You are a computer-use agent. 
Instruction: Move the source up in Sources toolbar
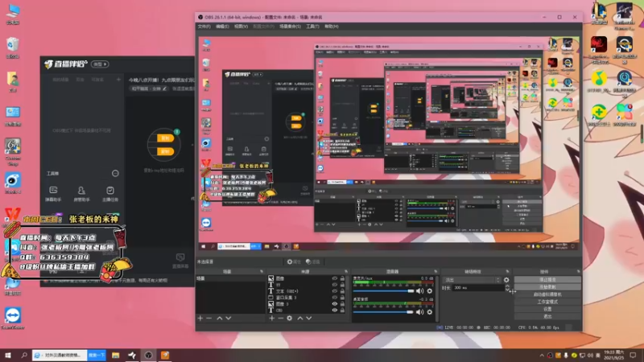[x=299, y=318]
